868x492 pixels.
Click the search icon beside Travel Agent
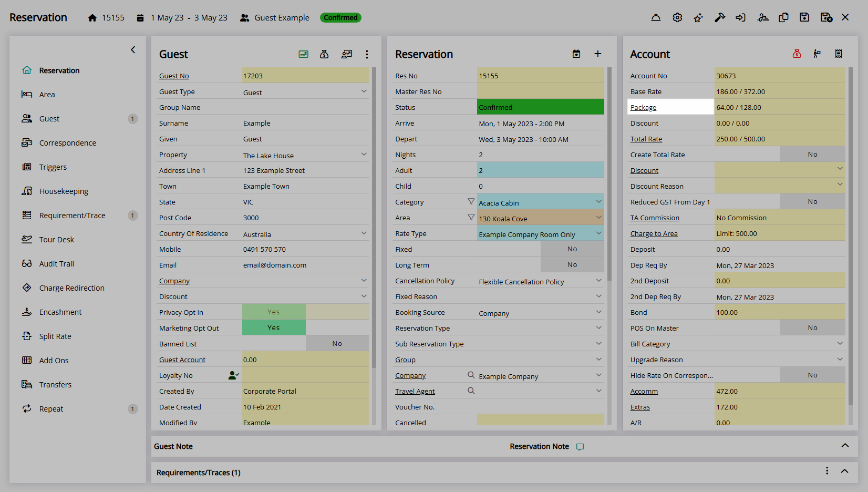click(x=471, y=391)
